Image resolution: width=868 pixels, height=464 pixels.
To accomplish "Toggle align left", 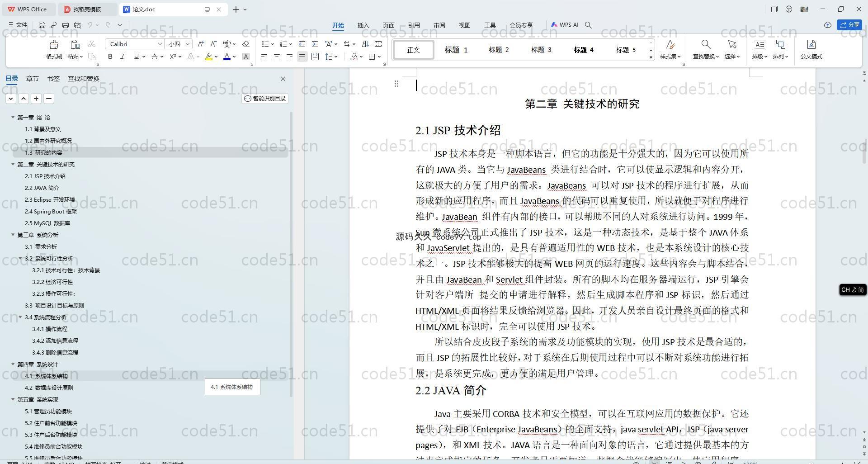I will [x=264, y=57].
